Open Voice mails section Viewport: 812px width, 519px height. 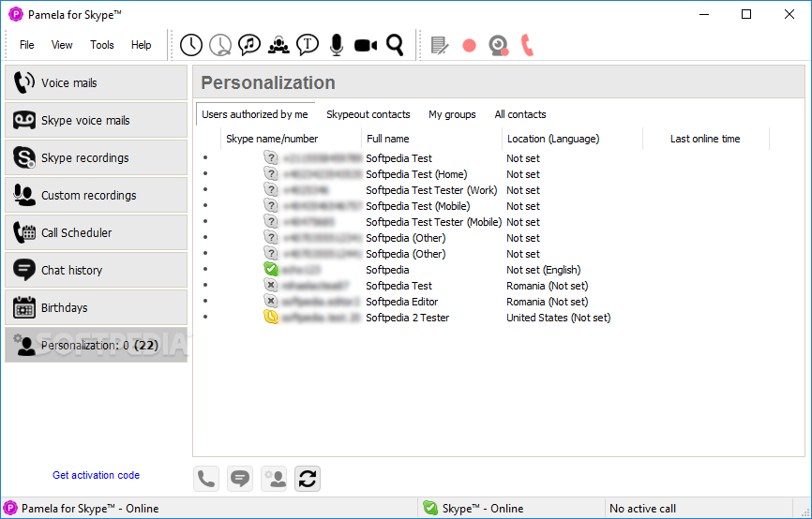(97, 82)
